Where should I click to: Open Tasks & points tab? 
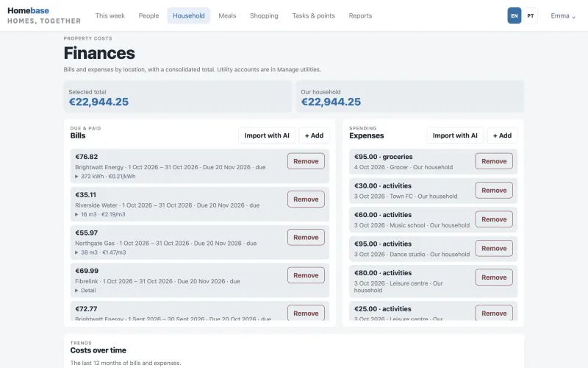pyautogui.click(x=314, y=15)
